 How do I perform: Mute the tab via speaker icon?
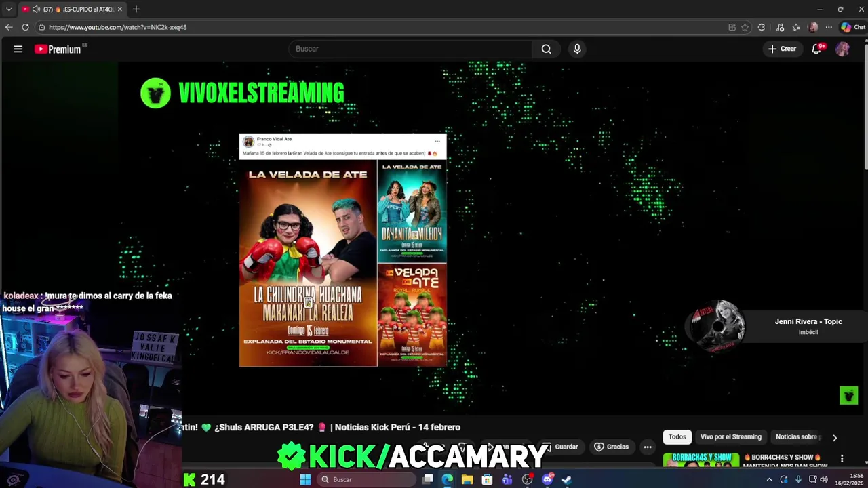tap(36, 9)
